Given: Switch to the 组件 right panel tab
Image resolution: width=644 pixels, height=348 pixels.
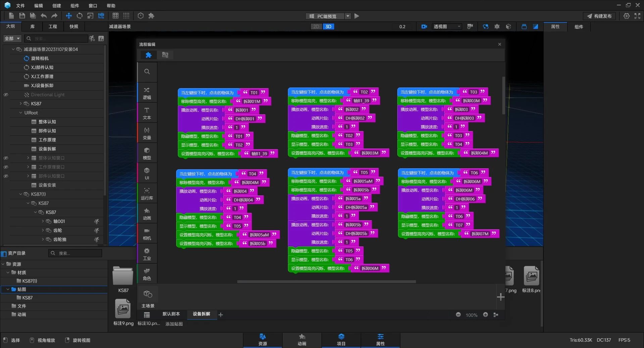Looking at the screenshot, I should (x=579, y=27).
